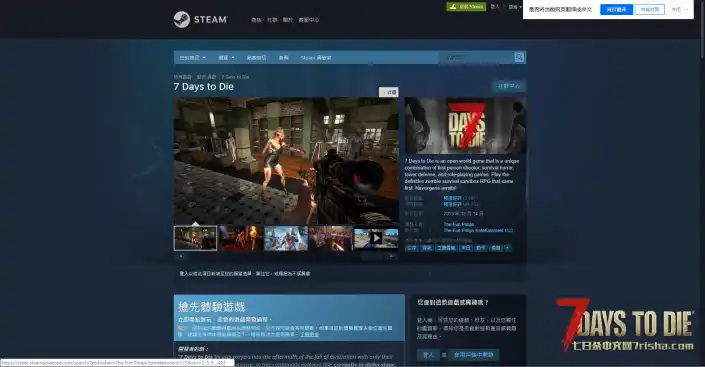Image resolution: width=705 pixels, height=367 pixels.
Task: Open the 社群 menu in the top navigation
Action: point(272,20)
